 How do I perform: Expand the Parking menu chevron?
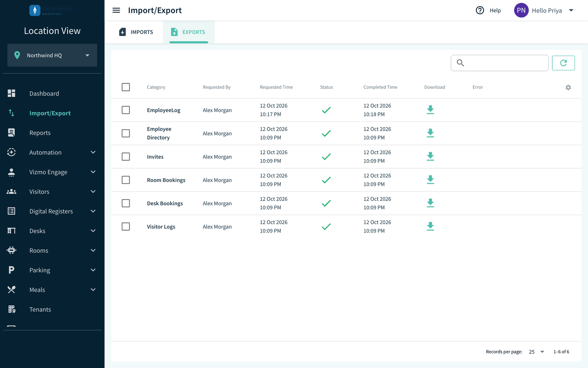(x=93, y=270)
